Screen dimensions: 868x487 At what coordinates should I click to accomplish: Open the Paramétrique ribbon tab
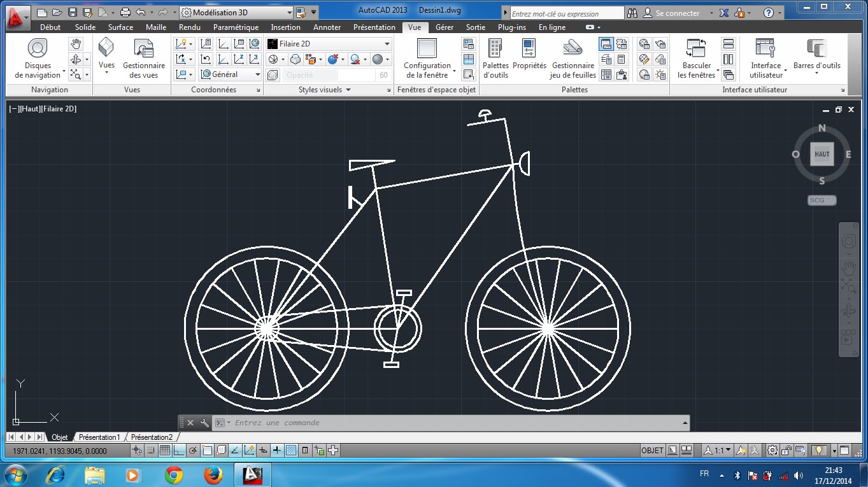pyautogui.click(x=237, y=27)
